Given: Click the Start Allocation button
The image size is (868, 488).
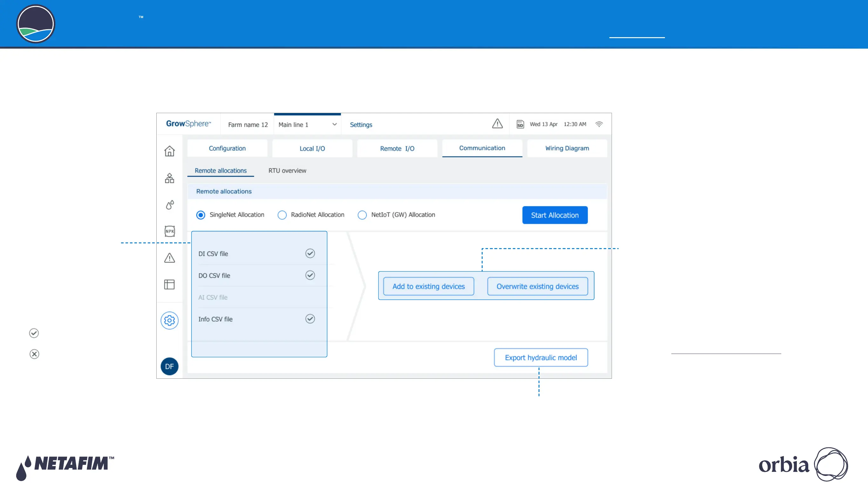Looking at the screenshot, I should (x=555, y=215).
